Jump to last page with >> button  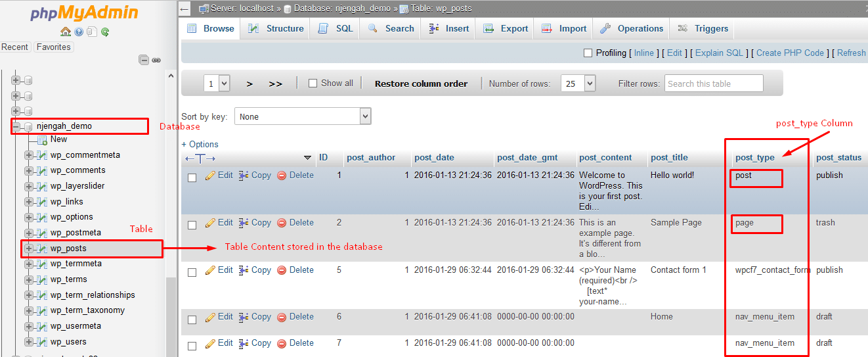coord(276,83)
